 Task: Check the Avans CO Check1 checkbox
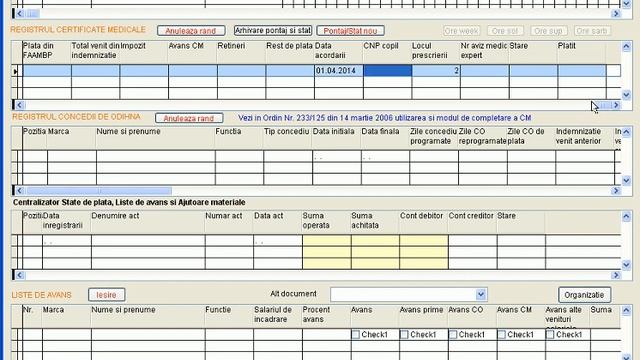pos(453,335)
